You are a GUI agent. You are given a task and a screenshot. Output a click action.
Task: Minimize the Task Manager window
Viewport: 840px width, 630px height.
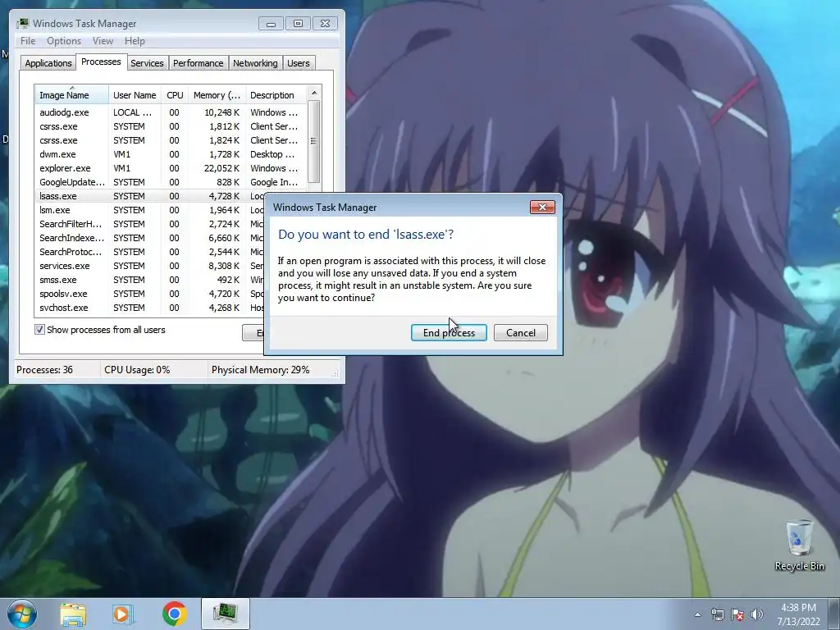[x=271, y=24]
